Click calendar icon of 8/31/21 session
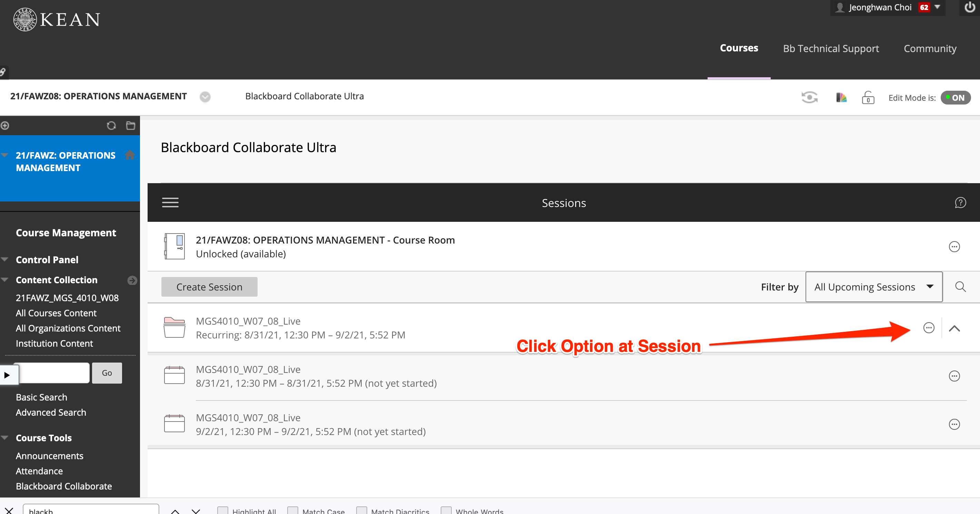The height and width of the screenshot is (514, 980). [x=174, y=375]
